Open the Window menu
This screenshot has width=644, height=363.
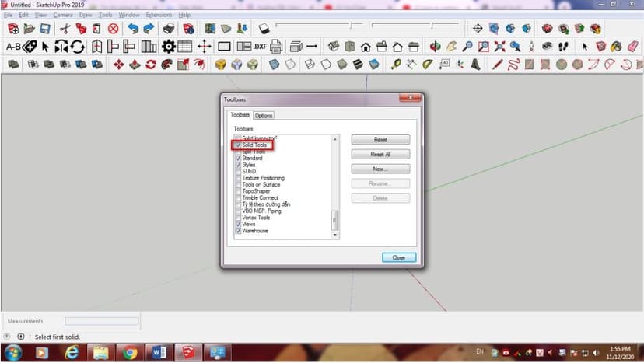(x=129, y=15)
